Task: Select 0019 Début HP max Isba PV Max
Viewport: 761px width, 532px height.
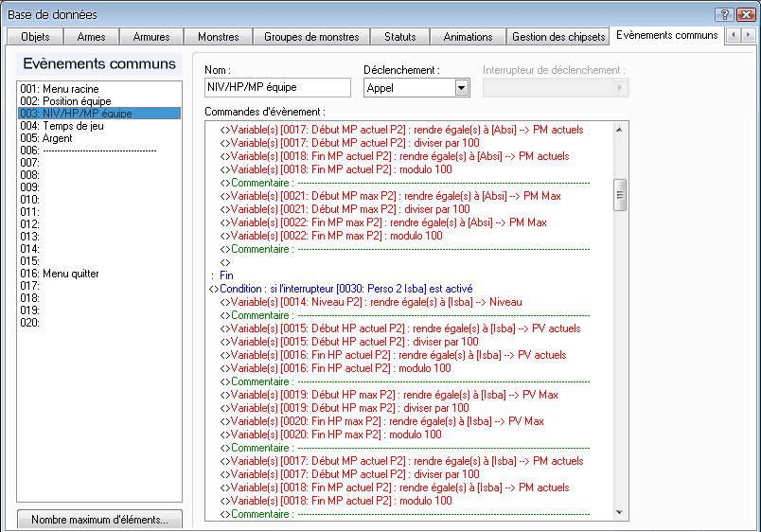Action: pyautogui.click(x=389, y=395)
